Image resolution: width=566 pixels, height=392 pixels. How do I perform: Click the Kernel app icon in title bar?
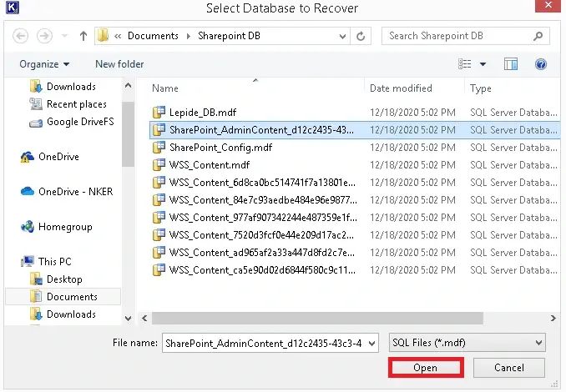13,8
